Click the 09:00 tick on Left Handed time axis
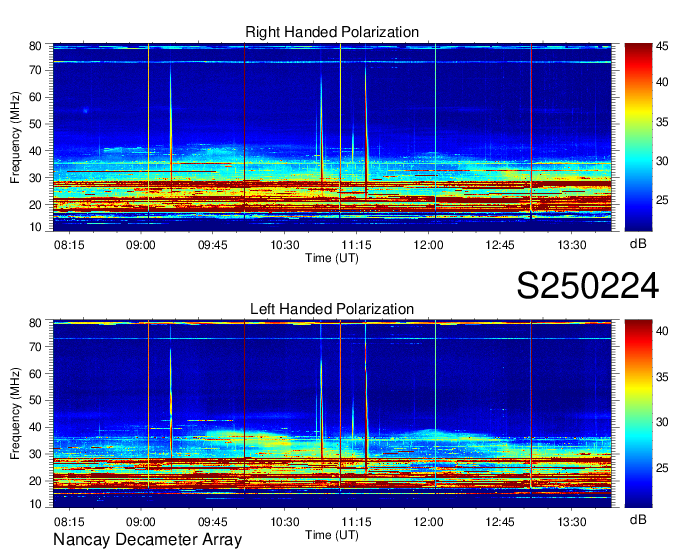Screen dimensions: 680x552 click(141, 522)
